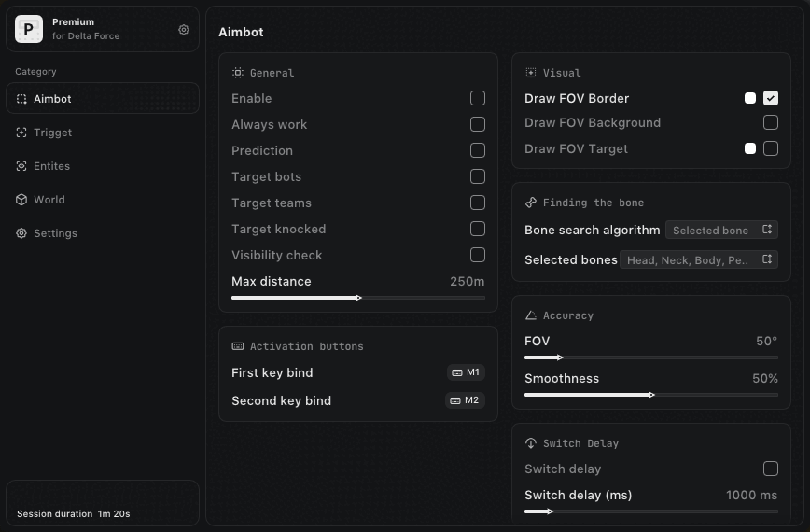This screenshot has height=532, width=810.
Task: Click the M2 Second key bind button
Action: coord(465,400)
